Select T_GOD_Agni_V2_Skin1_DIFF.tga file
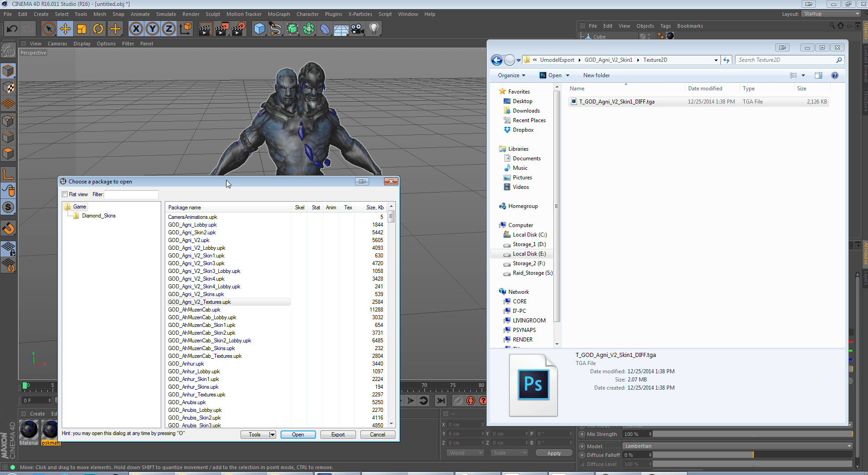Image resolution: width=868 pixels, height=475 pixels. tap(698, 102)
